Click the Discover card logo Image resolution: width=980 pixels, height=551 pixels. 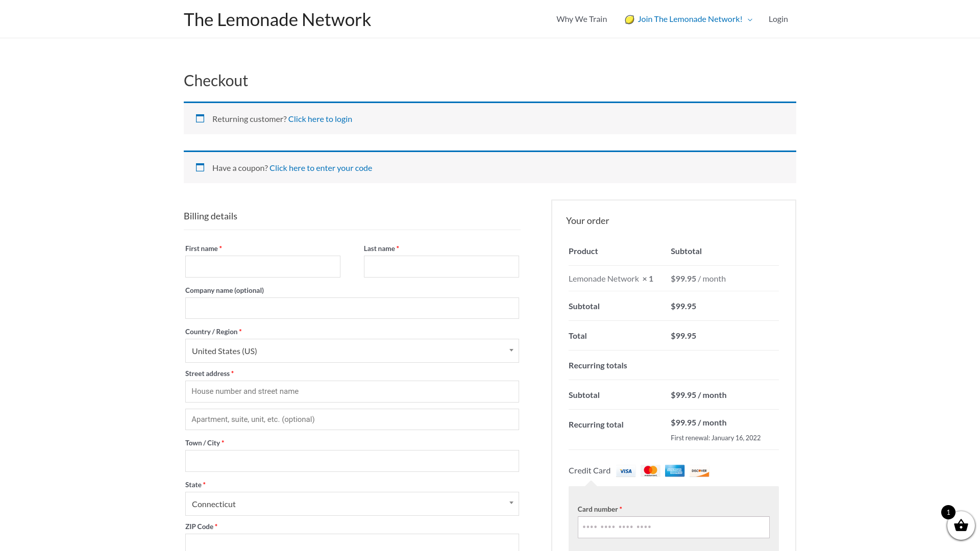point(699,471)
